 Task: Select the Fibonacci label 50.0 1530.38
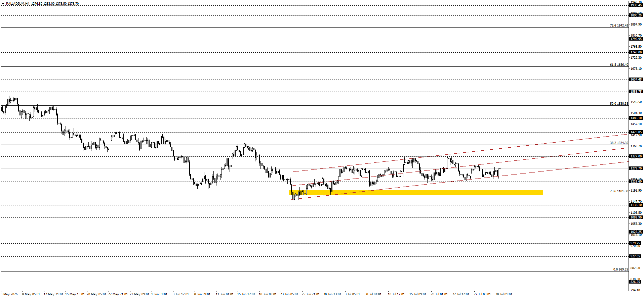(x=619, y=104)
